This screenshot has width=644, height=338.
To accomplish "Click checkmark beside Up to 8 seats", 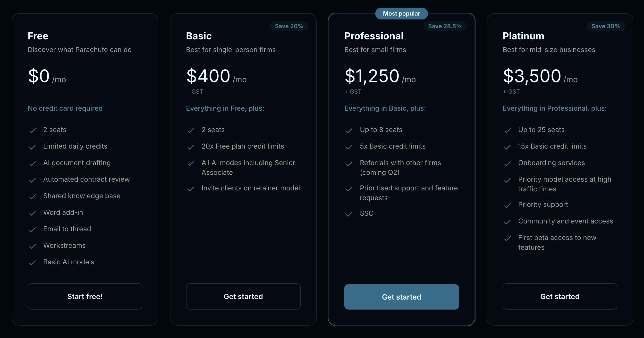I will pyautogui.click(x=349, y=130).
